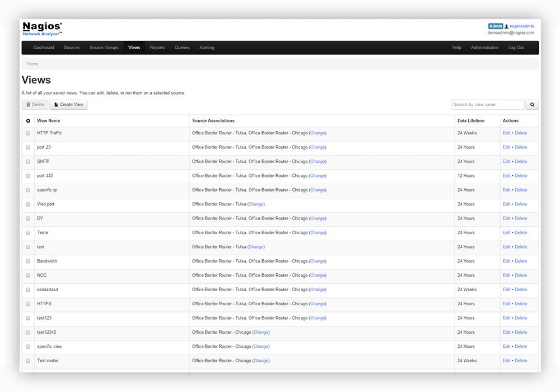The width and height of the screenshot is (560, 392).
Task: Open Change link for the Web port view
Action: [x=255, y=204]
